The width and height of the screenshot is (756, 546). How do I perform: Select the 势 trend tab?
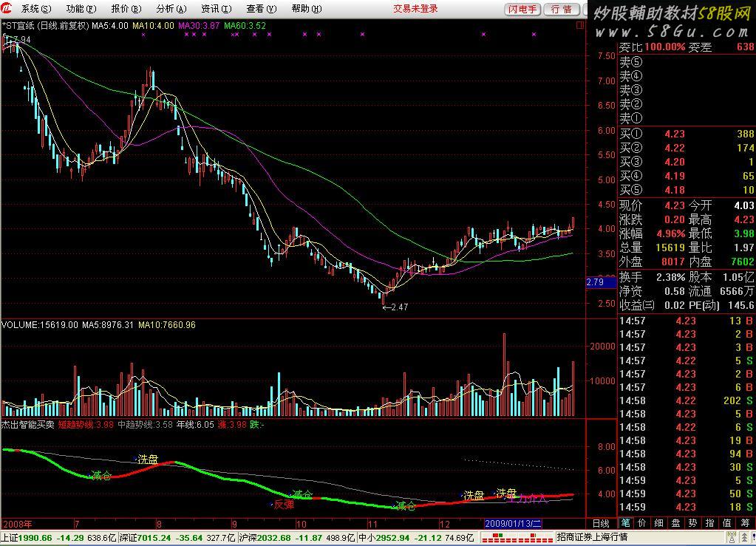click(693, 523)
